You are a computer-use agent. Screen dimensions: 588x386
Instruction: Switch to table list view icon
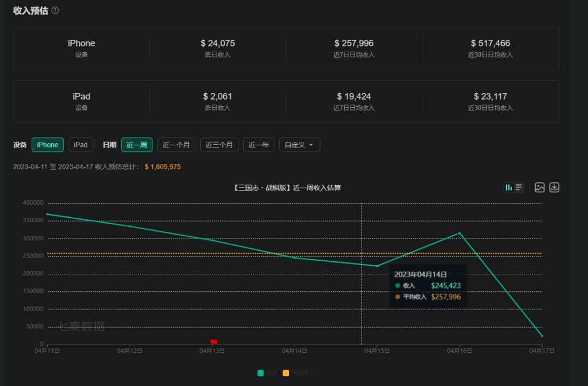[x=519, y=187]
